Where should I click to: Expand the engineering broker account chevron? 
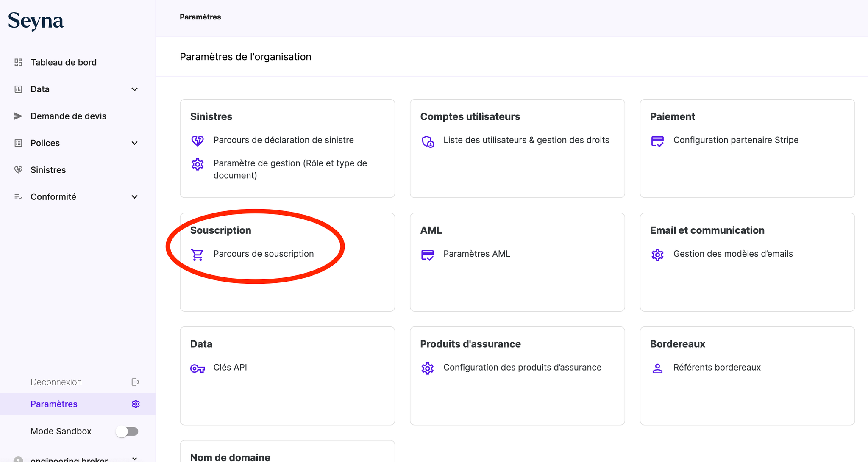[x=135, y=459]
